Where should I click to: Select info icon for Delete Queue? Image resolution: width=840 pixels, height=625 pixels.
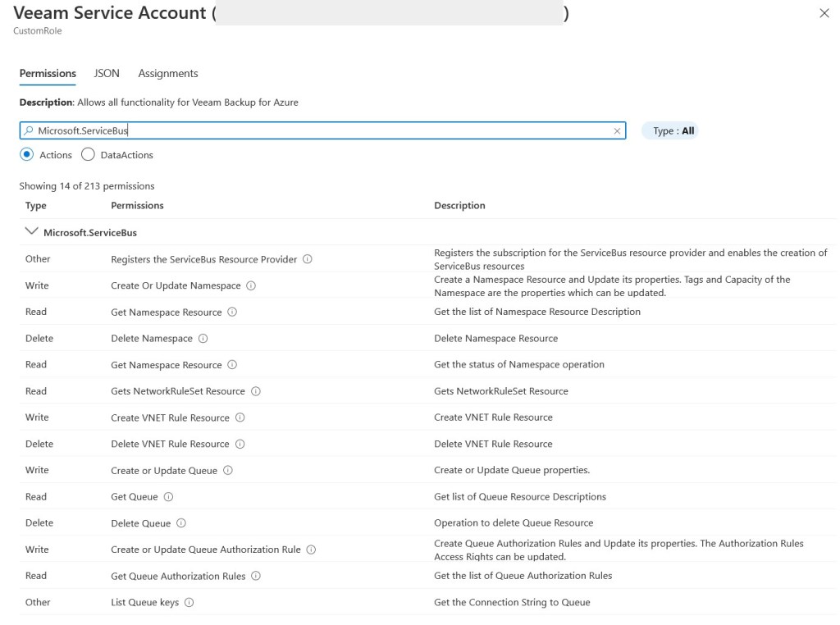182,522
